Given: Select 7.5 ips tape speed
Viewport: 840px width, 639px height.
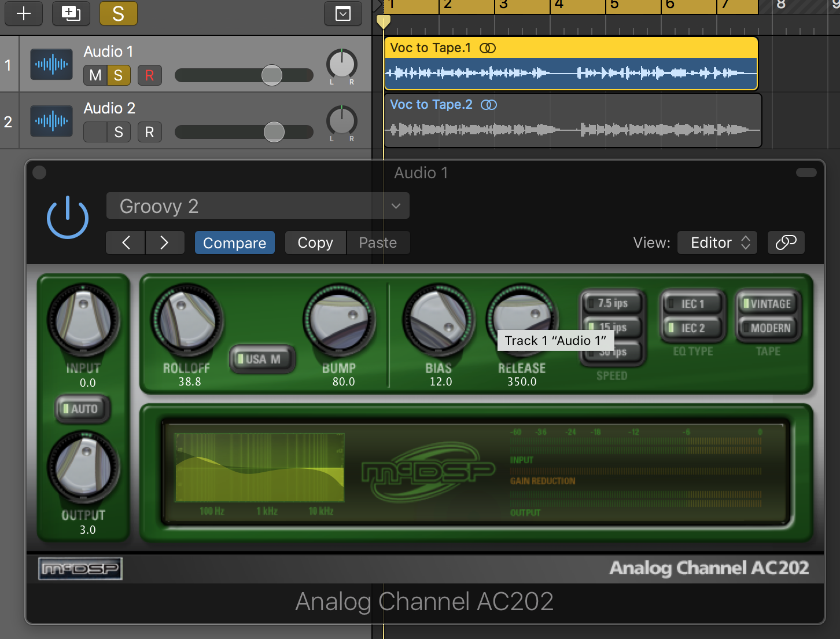Looking at the screenshot, I should point(612,303).
